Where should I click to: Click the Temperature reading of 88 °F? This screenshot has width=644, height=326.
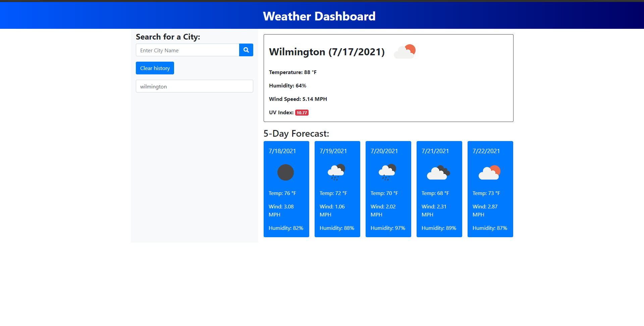292,72
